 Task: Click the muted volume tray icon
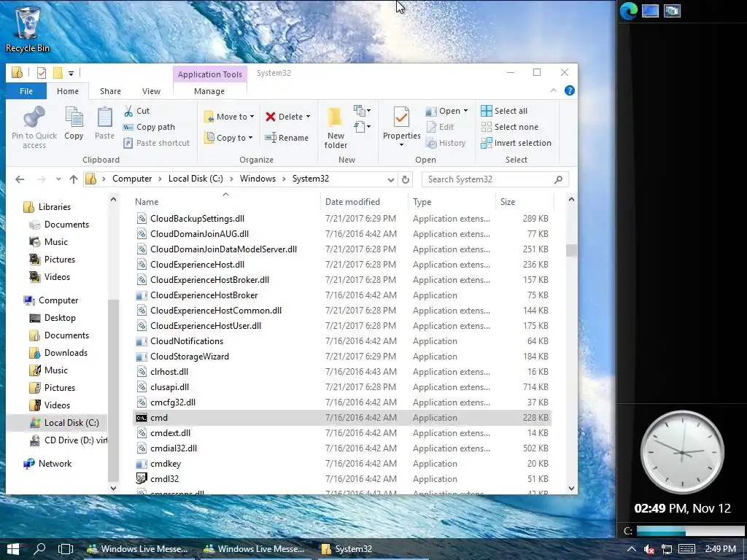click(649, 549)
